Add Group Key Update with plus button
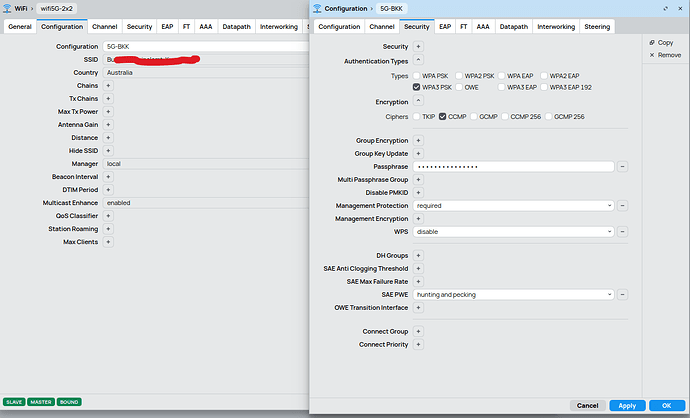Viewport: 690px width, 418px height. tap(418, 154)
